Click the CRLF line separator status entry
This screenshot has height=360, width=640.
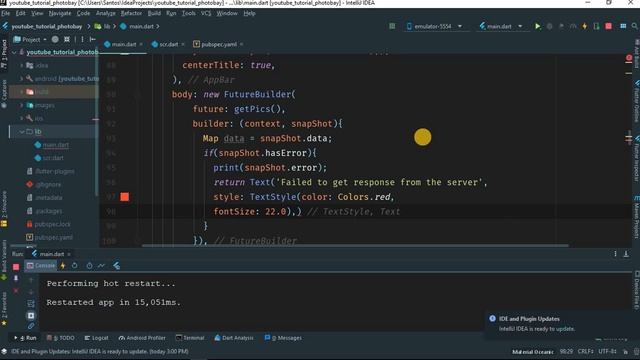click(x=585, y=351)
